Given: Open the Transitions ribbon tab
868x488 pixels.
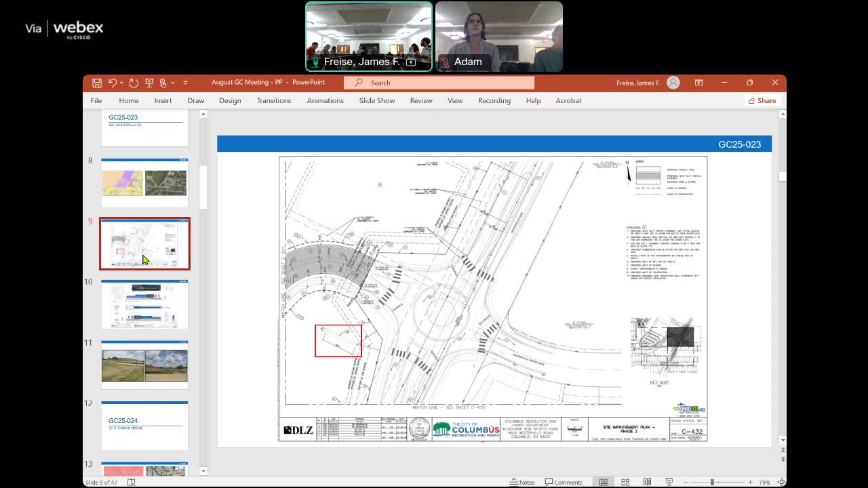Looking at the screenshot, I should 273,100.
